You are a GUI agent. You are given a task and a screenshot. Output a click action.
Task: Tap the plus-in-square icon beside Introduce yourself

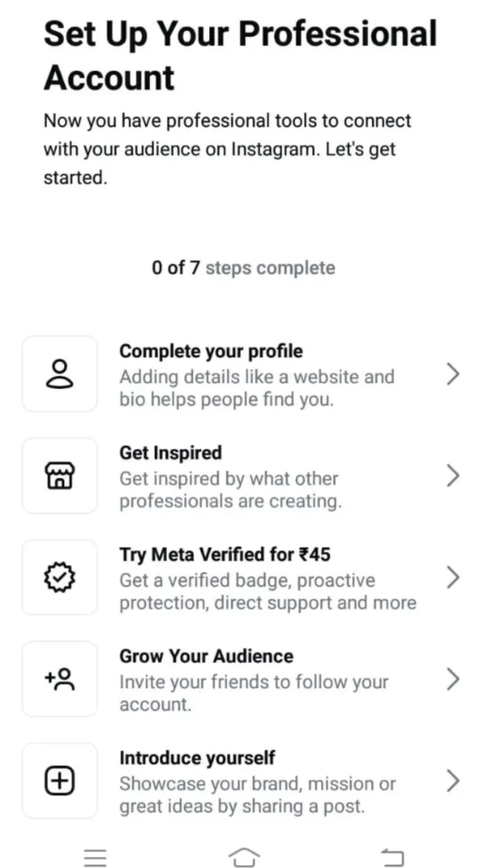pos(59,781)
